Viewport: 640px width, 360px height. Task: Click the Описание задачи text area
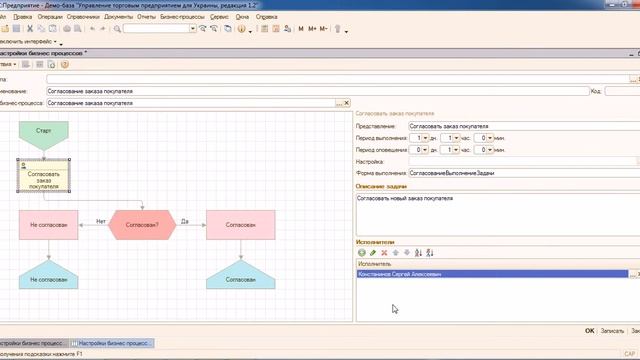tap(498, 215)
